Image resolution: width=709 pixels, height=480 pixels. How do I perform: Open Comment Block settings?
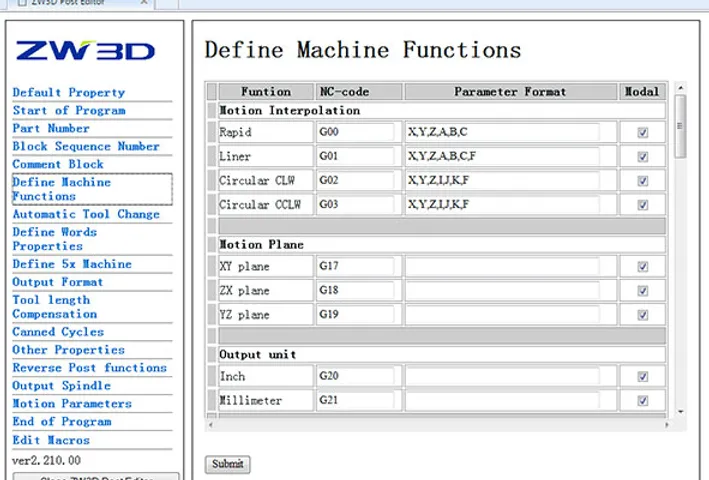58,164
